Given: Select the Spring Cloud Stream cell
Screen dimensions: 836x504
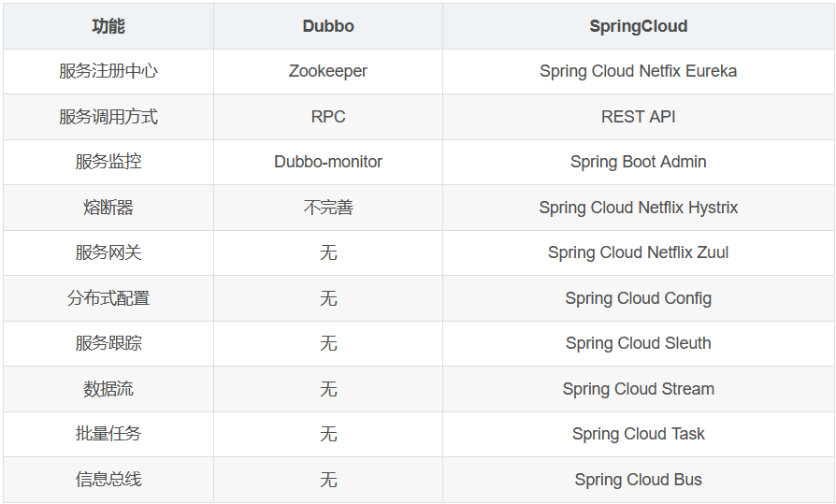Looking at the screenshot, I should tap(638, 389).
